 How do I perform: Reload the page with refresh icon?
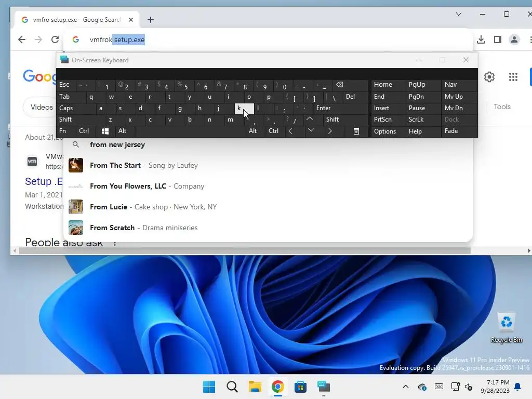(55, 39)
